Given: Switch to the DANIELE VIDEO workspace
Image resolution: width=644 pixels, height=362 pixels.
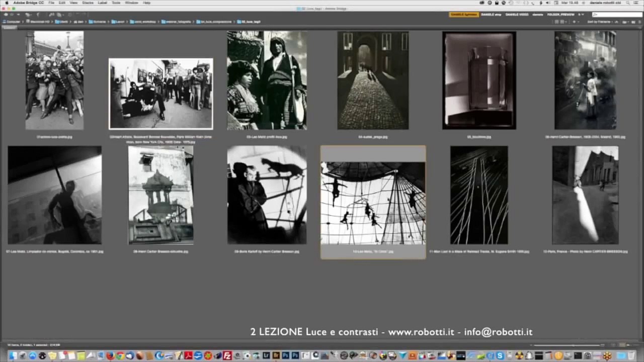Looking at the screenshot, I should (517, 15).
